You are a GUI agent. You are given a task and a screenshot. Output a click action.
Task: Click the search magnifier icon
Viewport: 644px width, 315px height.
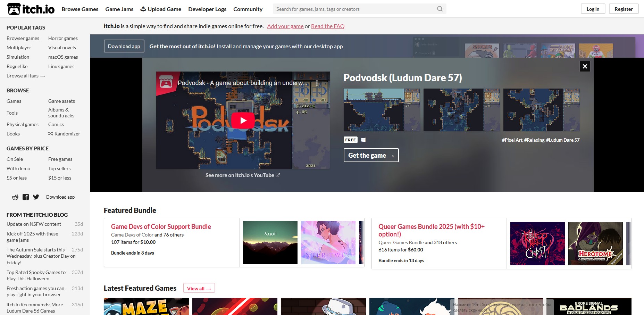click(440, 9)
